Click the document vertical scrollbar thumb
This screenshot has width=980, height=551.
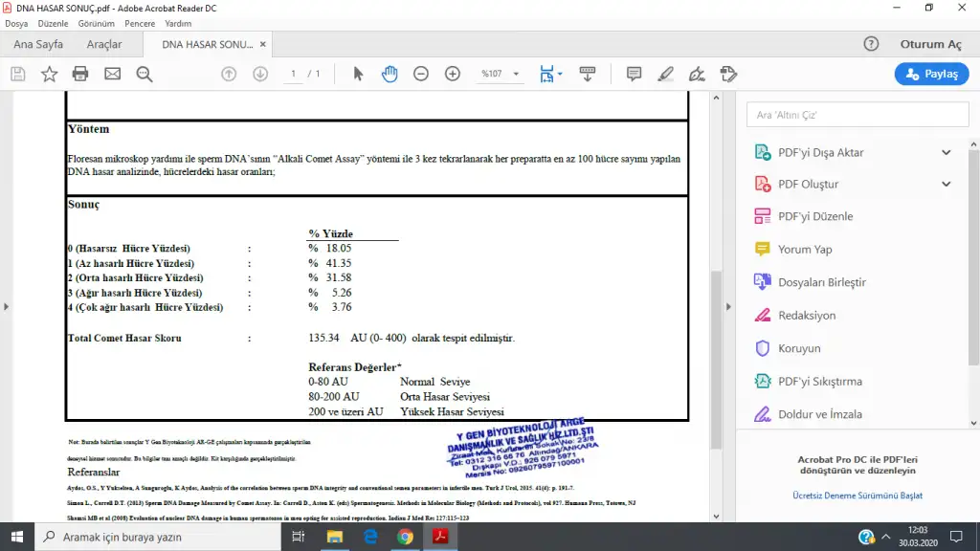pos(716,360)
